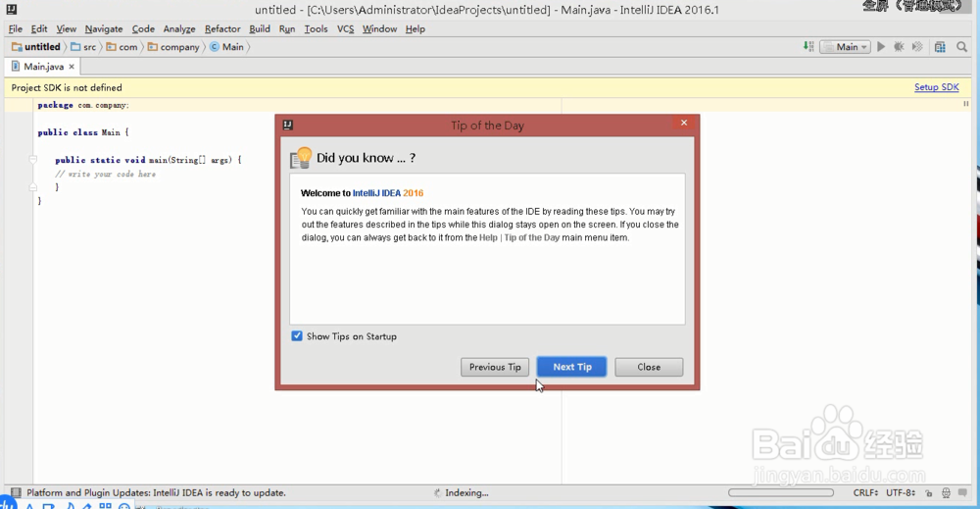Click the 'package com.company;' code line

[83, 105]
